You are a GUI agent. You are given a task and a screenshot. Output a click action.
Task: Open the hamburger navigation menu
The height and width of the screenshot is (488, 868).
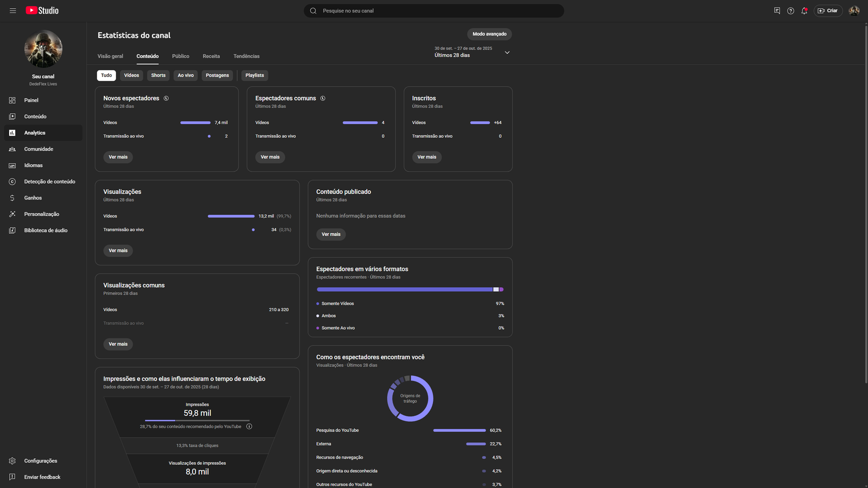click(x=12, y=11)
